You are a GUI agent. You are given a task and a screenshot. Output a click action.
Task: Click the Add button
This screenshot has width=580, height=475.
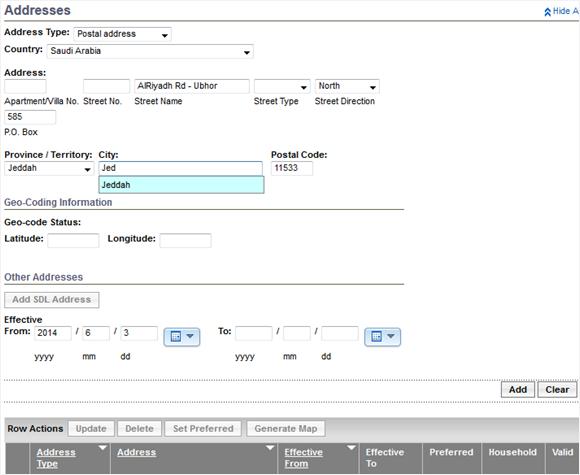(x=517, y=390)
